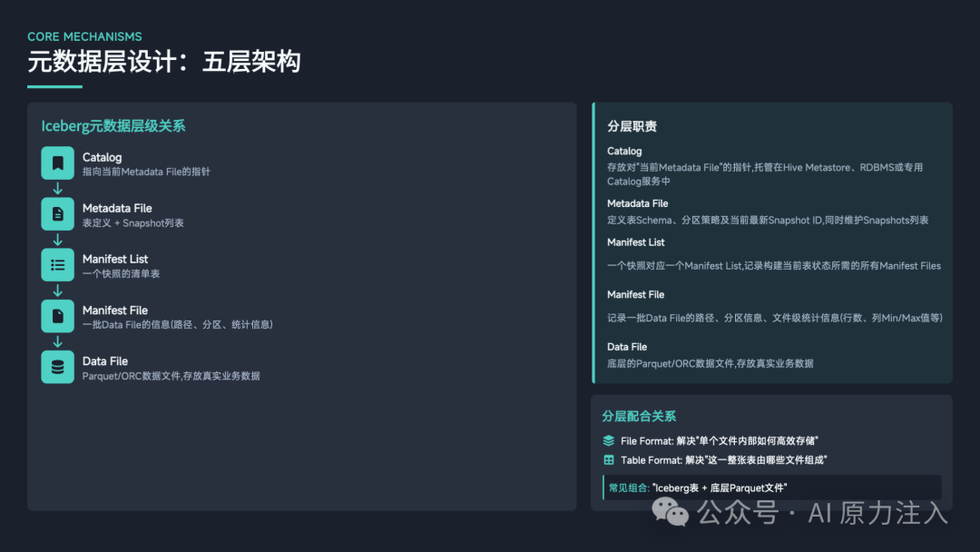Screen dimensions: 980x552
Task: Click 'Metadata File' heading in the 分层职责 panel
Action: (638, 203)
